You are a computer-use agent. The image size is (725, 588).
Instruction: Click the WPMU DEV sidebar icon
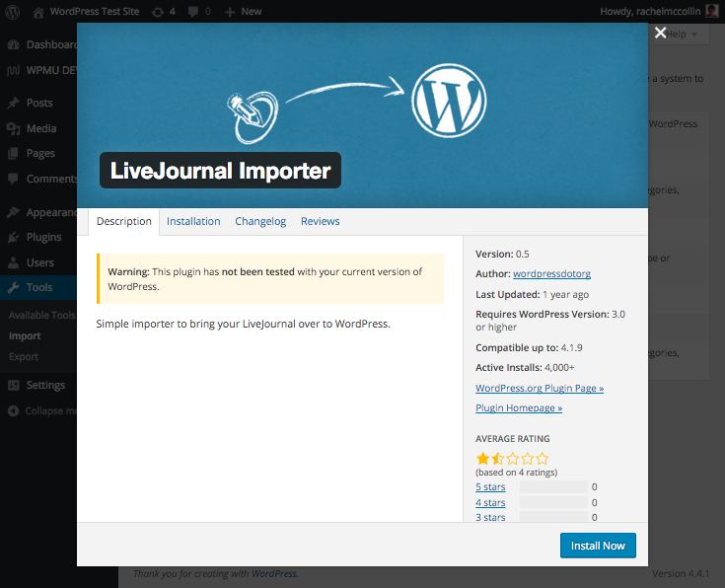point(14,70)
